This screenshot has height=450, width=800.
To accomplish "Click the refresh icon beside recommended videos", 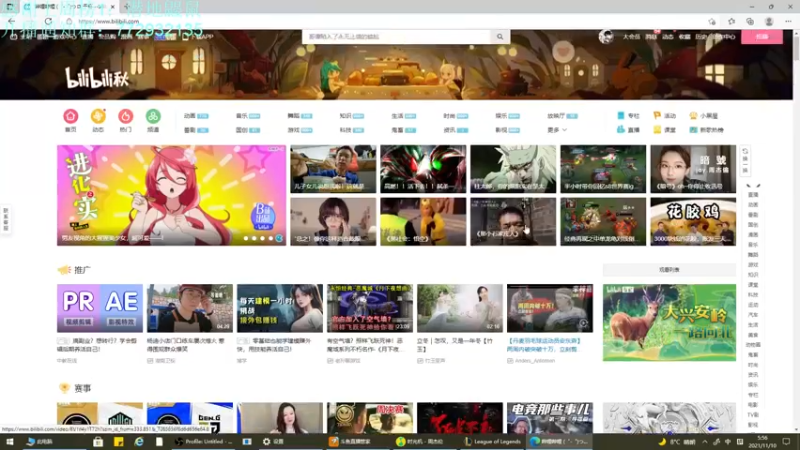I will click(745, 152).
